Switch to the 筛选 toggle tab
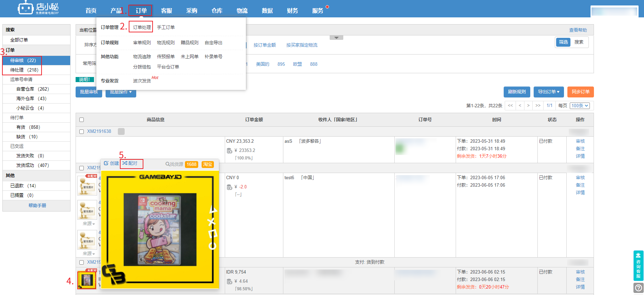Screen dimensions: 644x295 pyautogui.click(x=563, y=42)
